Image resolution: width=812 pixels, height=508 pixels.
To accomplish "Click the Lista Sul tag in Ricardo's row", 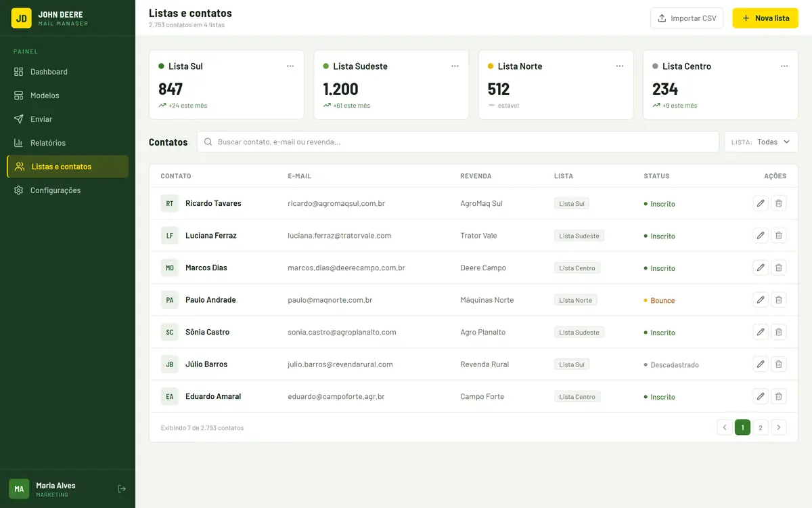I will (572, 203).
